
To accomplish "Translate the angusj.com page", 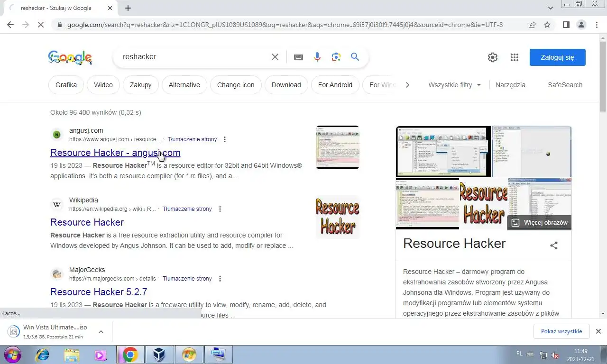I will (x=192, y=139).
